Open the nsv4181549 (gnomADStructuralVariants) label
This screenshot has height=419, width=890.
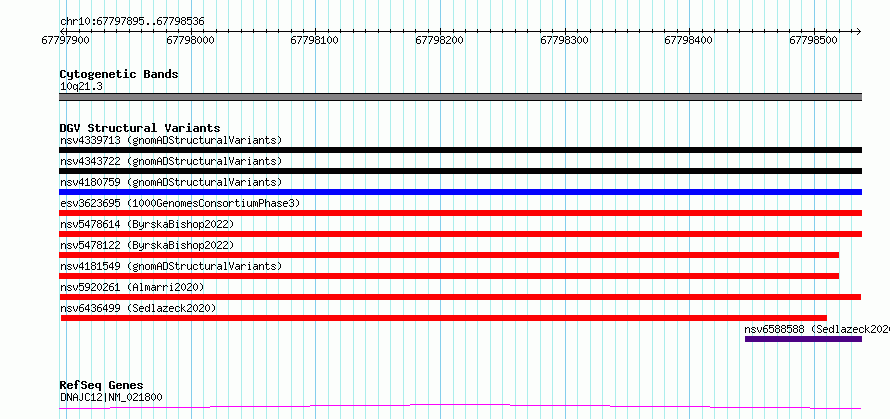click(171, 266)
